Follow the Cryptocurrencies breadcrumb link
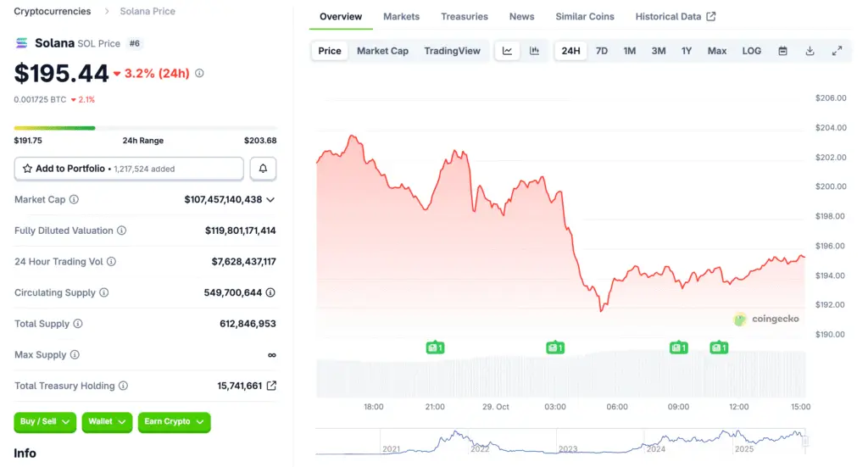868x467 pixels. 53,11
